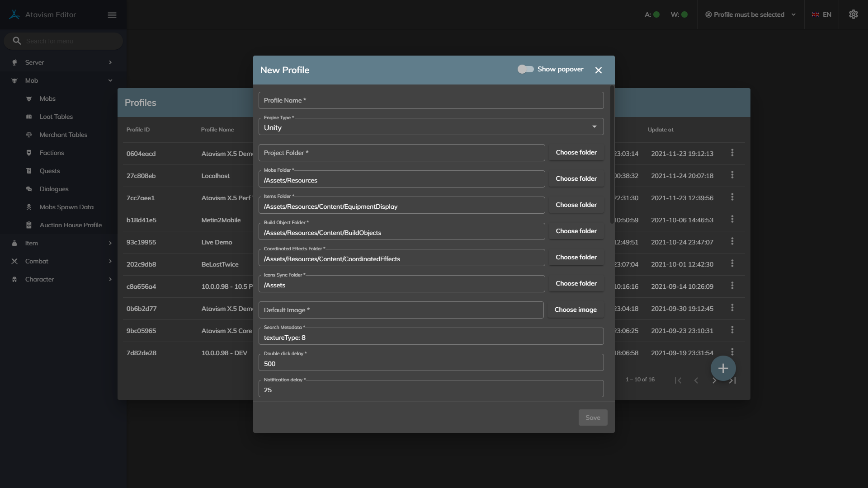868x488 pixels.
Task: Click the Profile Name input field
Action: pos(431,100)
